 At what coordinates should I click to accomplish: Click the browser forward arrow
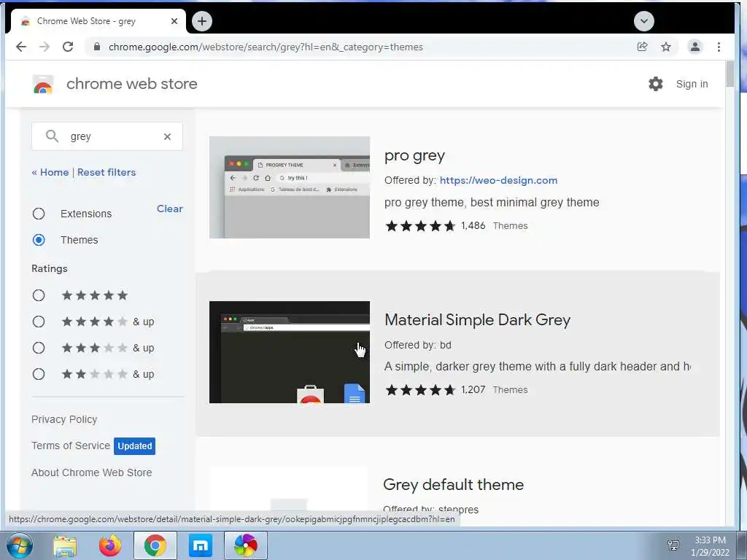[44, 47]
